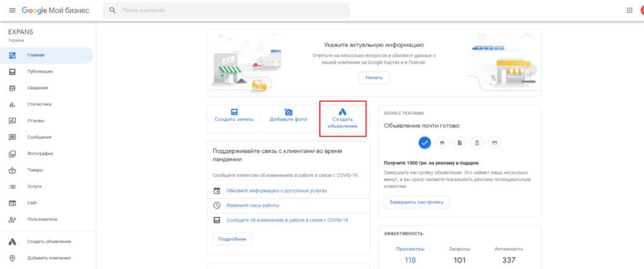Click the Объявление почти готово heading
The image size is (644, 269).
click(421, 126)
